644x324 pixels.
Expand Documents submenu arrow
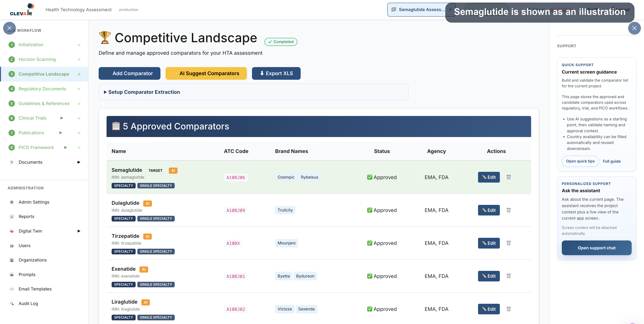[x=79, y=162]
